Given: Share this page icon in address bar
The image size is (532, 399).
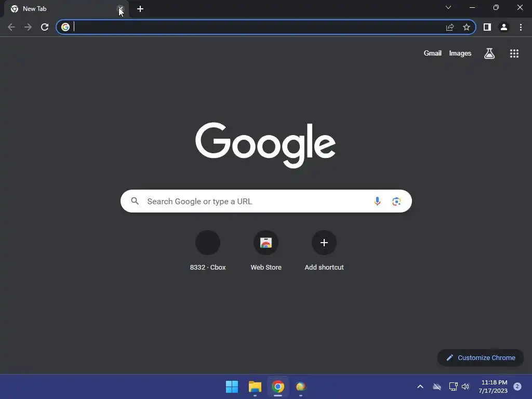Looking at the screenshot, I should click(x=450, y=27).
